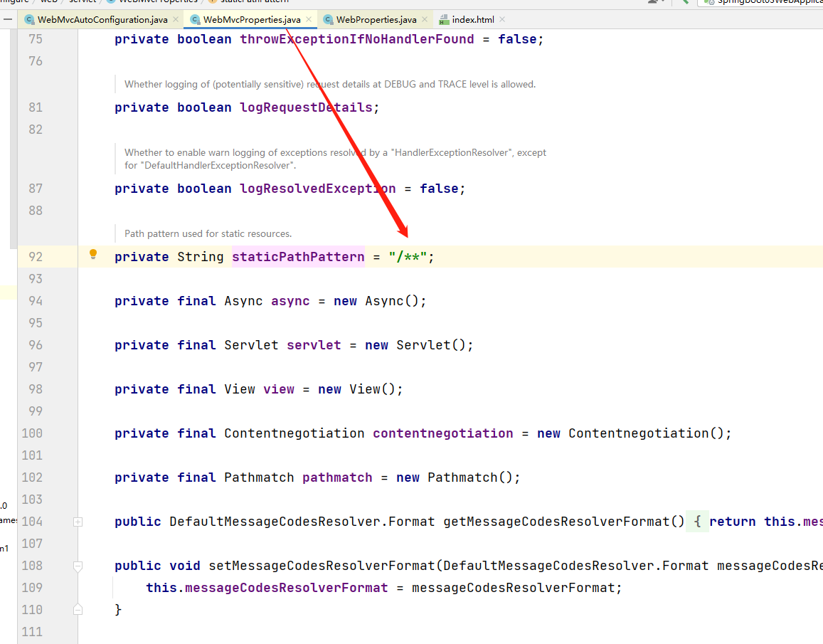This screenshot has height=644, width=823.
Task: Close the WebMvcProperties.java tab
Action: 309,19
